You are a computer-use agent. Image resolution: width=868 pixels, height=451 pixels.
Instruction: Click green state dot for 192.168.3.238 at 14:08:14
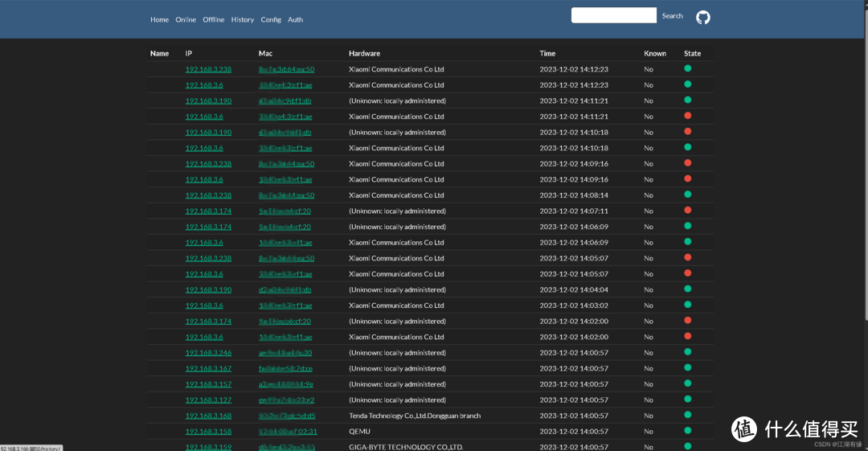pyautogui.click(x=687, y=195)
